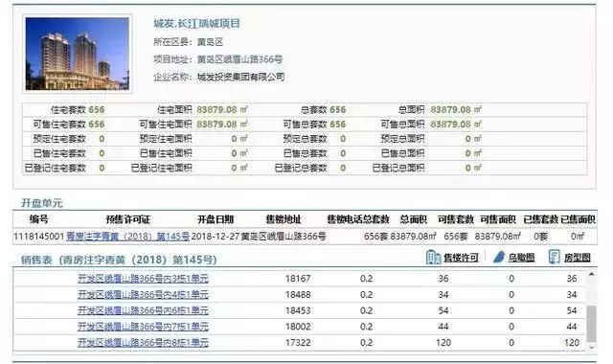Click company name 城发投资集团有限公司

click(240, 77)
